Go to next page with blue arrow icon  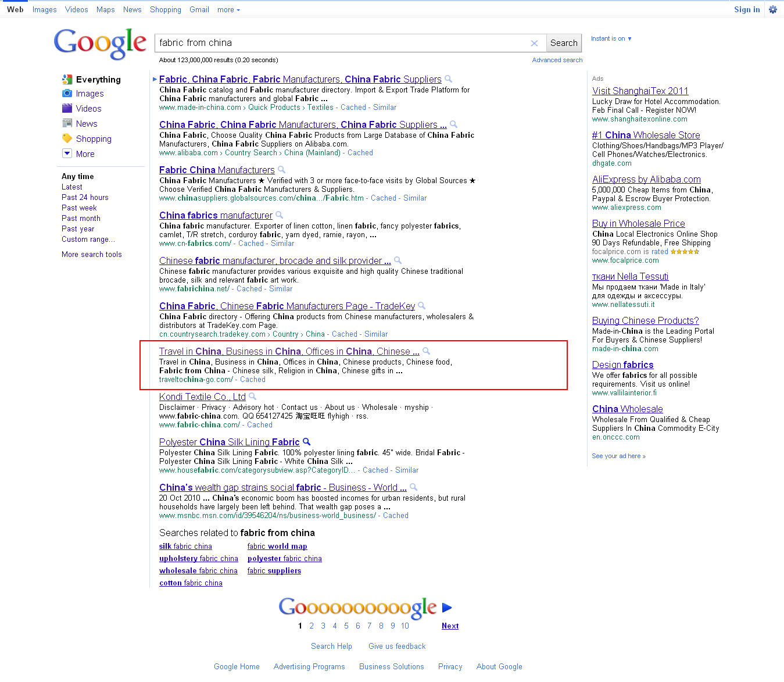pos(447,608)
